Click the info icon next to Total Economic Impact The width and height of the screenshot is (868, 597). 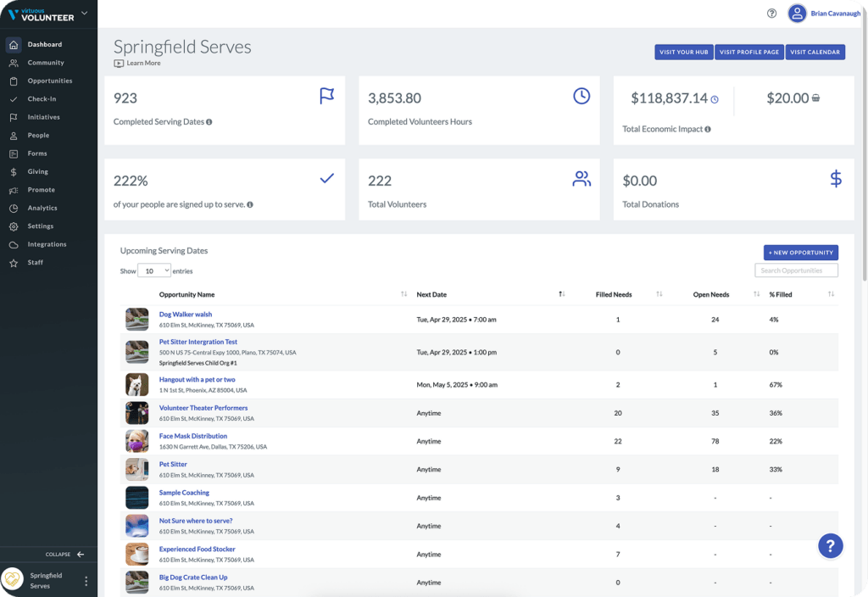coord(708,129)
